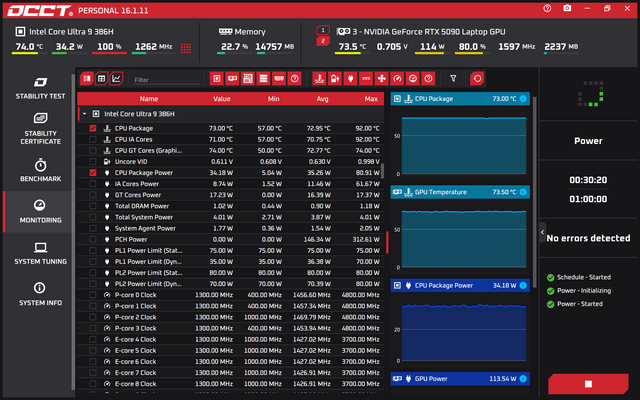The width and height of the screenshot is (640, 400).
Task: Check the CPU GT Cores checkbox
Action: point(93,150)
